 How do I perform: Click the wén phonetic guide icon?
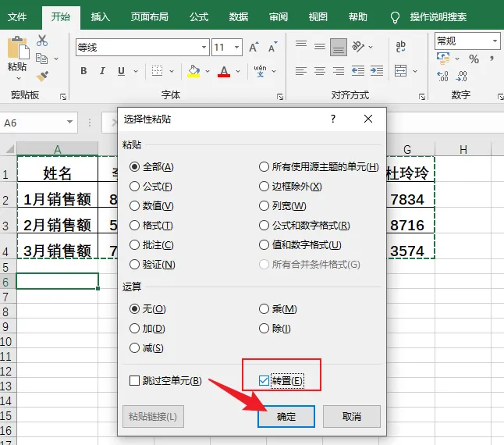pyautogui.click(x=260, y=71)
